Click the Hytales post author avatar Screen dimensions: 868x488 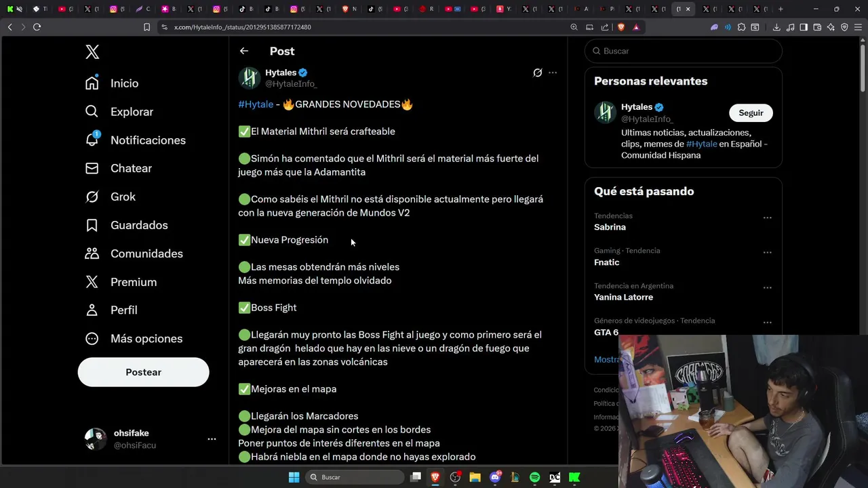[249, 78]
